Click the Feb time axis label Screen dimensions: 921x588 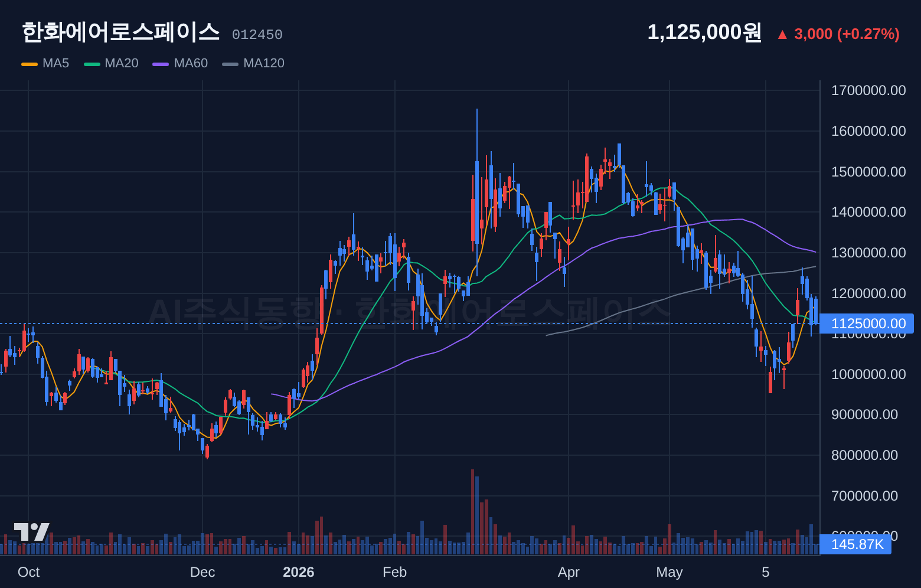[395, 572]
